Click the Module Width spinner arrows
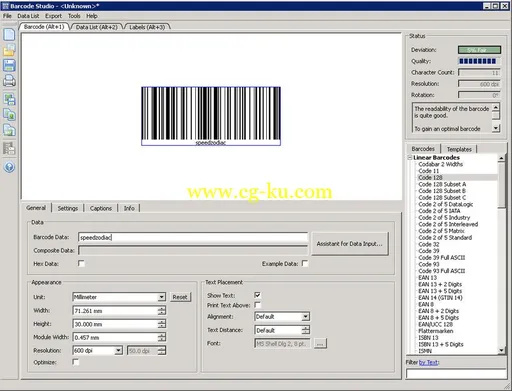 [x=162, y=337]
